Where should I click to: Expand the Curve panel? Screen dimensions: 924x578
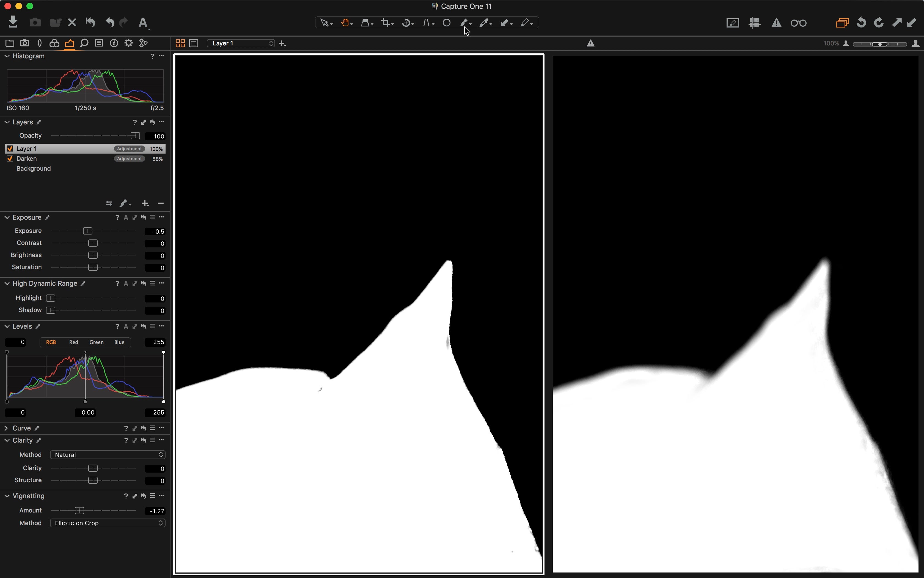[x=7, y=429]
